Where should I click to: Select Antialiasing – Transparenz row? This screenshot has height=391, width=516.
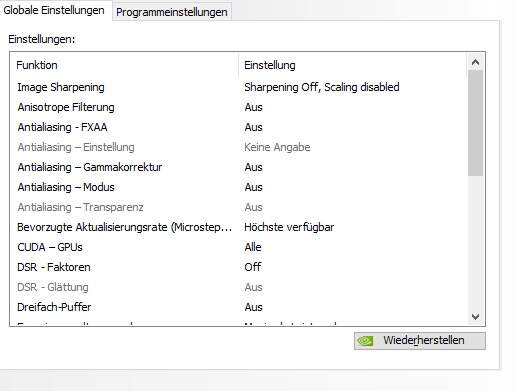[x=239, y=207]
